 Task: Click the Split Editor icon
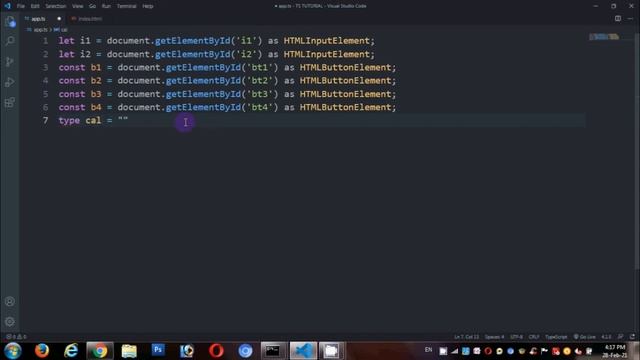[x=618, y=18]
